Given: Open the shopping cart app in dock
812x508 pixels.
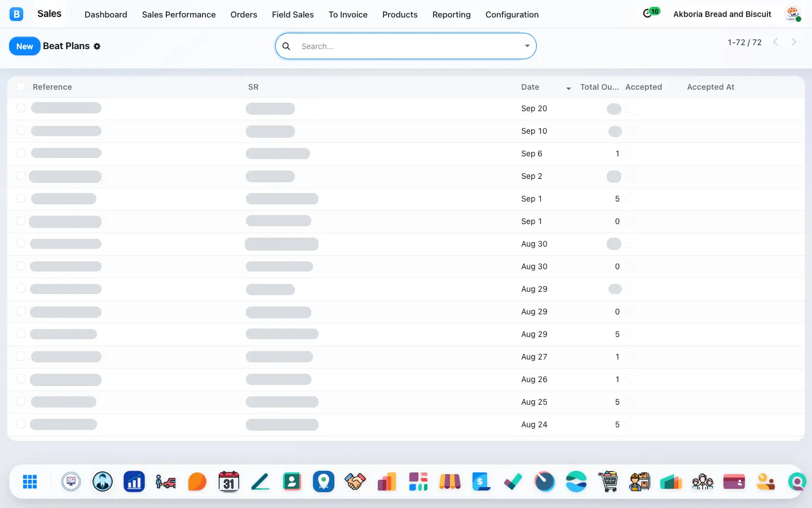Looking at the screenshot, I should (x=608, y=481).
